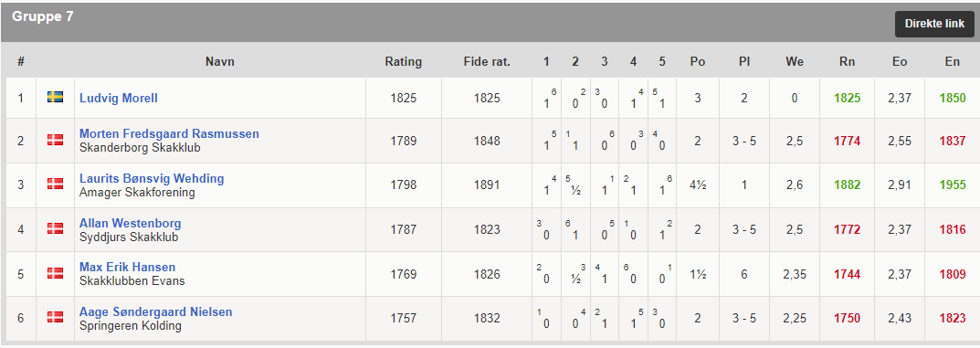Open Ludvig Morell's player profile
The height and width of the screenshot is (348, 980).
click(x=118, y=98)
